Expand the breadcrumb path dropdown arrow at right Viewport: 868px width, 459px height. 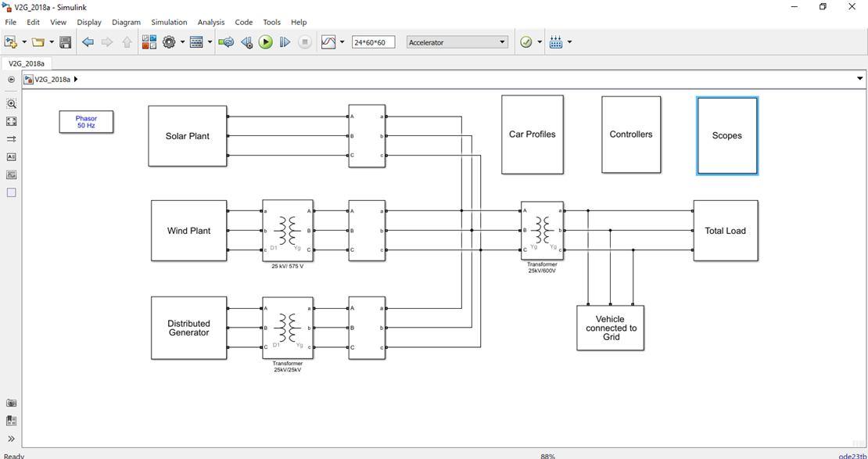[x=859, y=79]
